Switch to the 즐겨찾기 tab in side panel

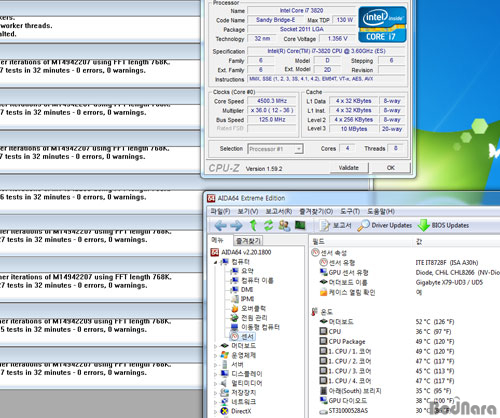coord(248,240)
